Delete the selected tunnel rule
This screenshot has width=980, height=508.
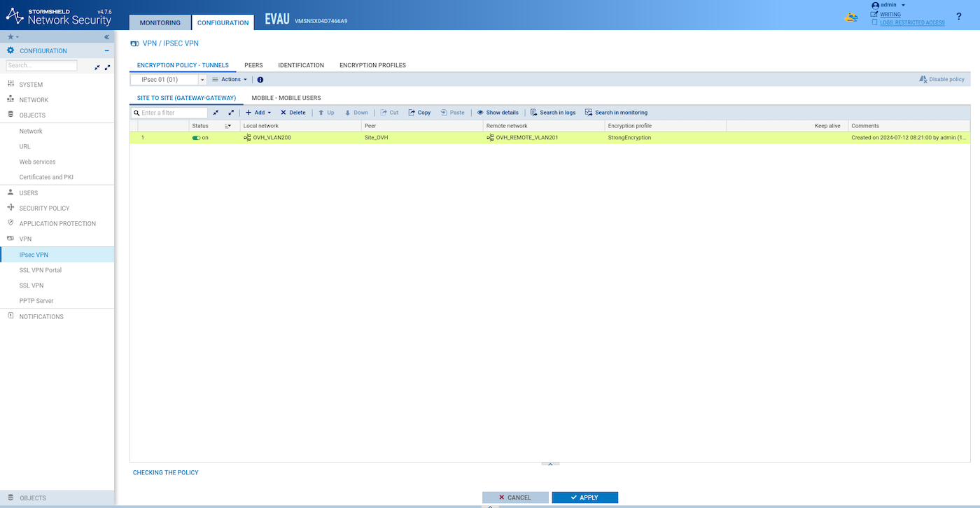[293, 113]
